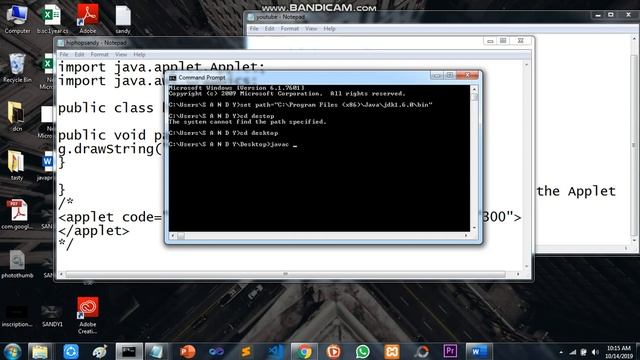Viewport: 640px width, 360px height.
Task: Open Edit menu in youtube Notepad window
Action: coord(269,29)
